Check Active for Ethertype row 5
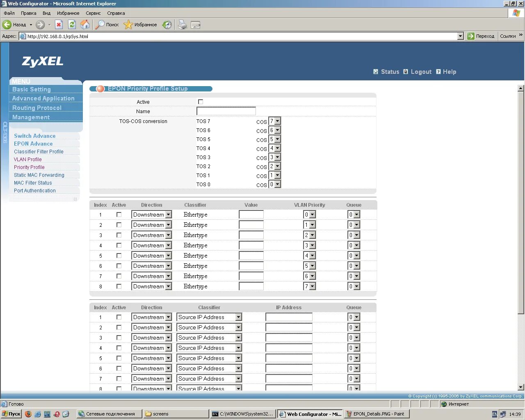525x420 pixels. pos(119,256)
